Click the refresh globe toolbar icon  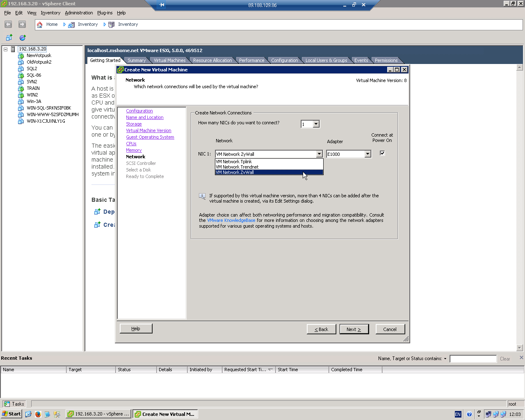click(x=23, y=38)
